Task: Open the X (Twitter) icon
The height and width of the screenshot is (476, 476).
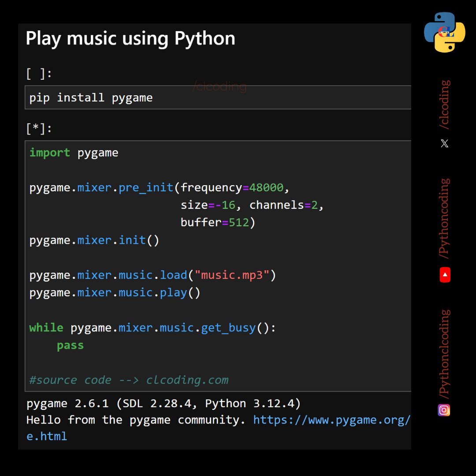Action: pyautogui.click(x=444, y=143)
